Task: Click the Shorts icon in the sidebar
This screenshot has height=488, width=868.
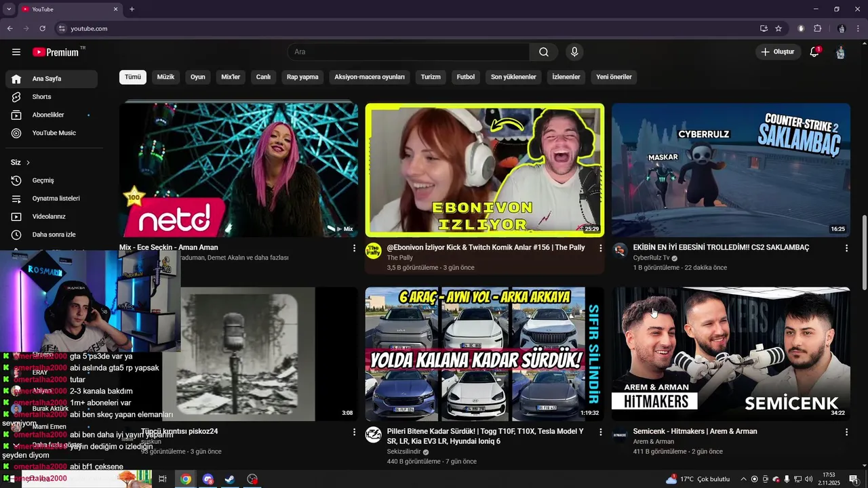Action: click(16, 97)
